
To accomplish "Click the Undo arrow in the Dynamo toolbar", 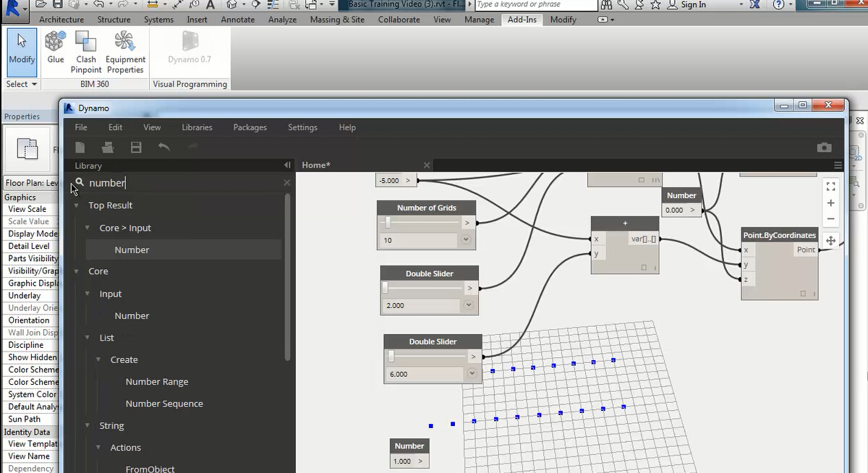I will [x=164, y=148].
